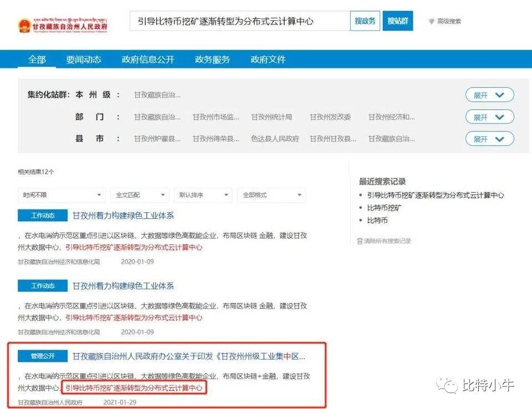Switch to the 政务服务 tab
This screenshot has width=532, height=409.
(x=213, y=60)
